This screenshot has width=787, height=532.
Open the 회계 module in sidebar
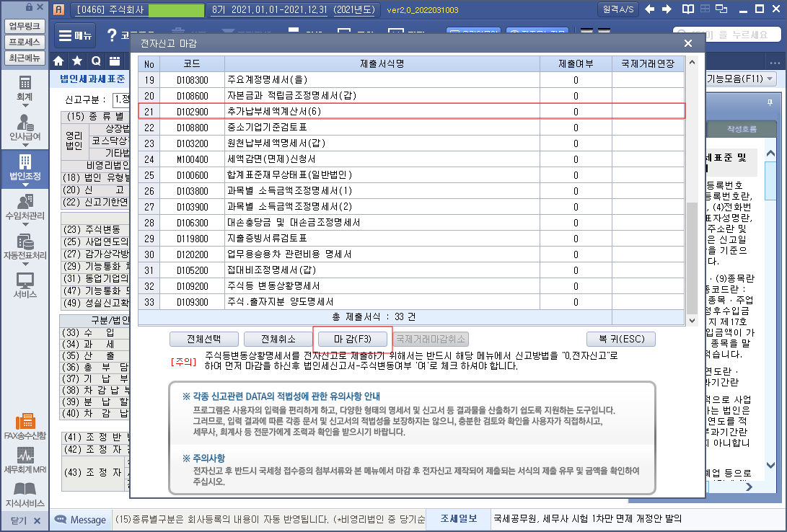coord(25,88)
